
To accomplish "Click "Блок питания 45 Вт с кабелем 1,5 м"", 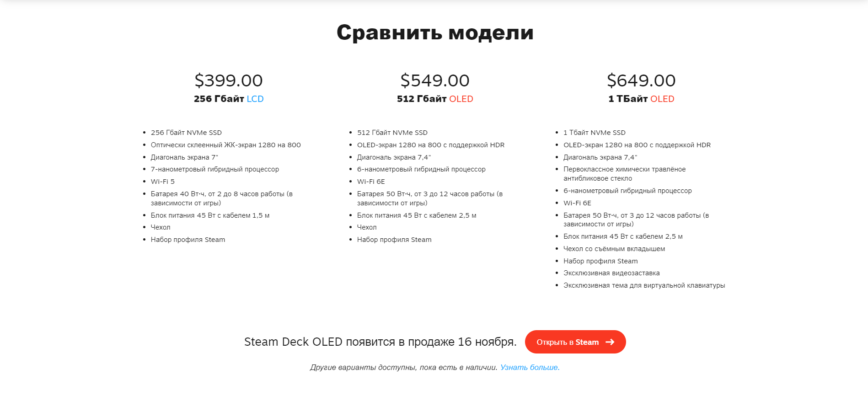I will pos(210,215).
